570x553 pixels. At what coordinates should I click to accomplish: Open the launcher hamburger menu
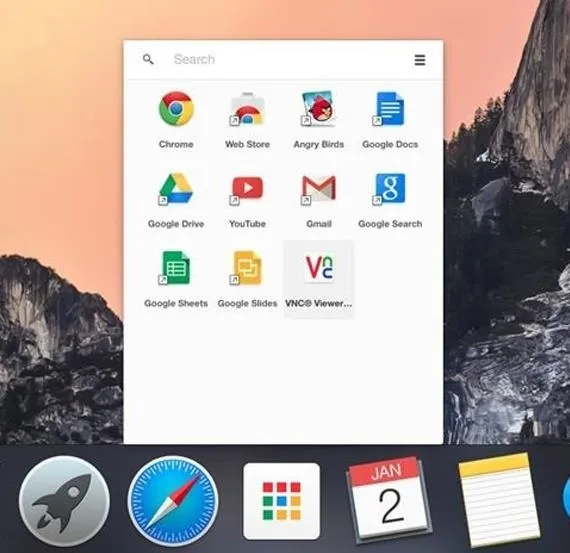click(420, 60)
